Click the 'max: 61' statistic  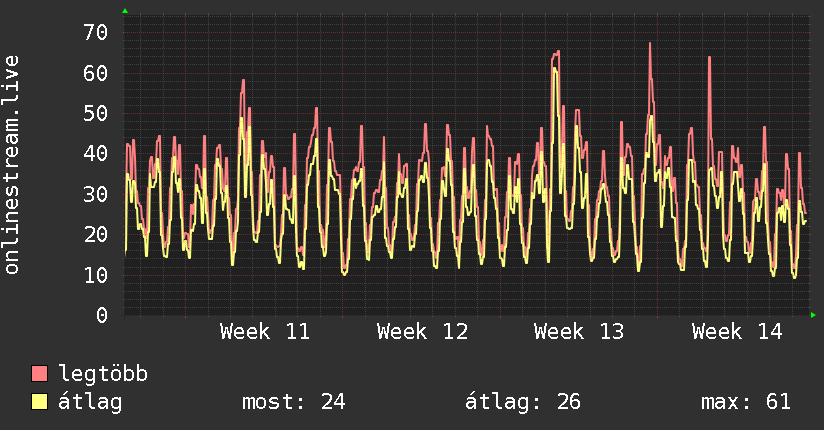746,402
